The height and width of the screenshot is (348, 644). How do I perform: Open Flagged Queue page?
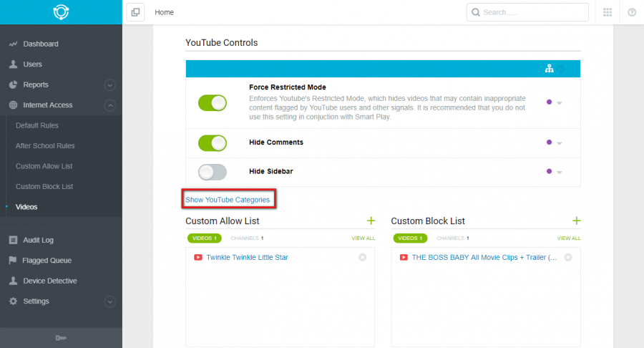[x=47, y=261]
